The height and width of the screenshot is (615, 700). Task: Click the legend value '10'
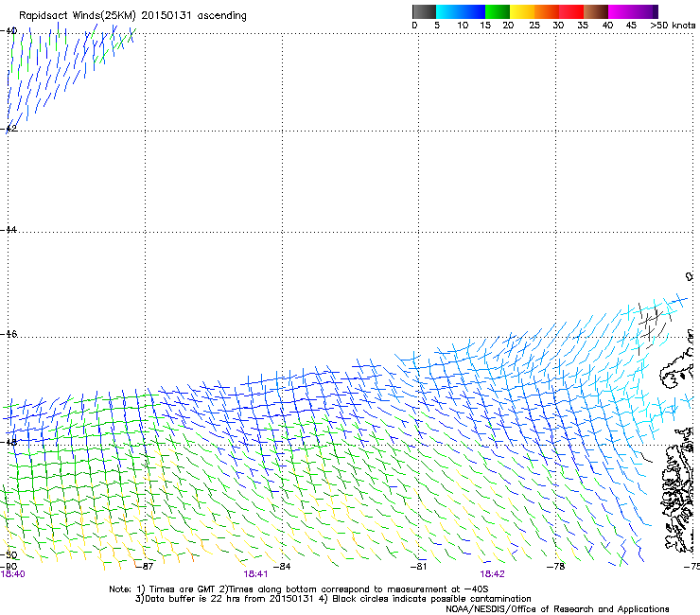[463, 26]
